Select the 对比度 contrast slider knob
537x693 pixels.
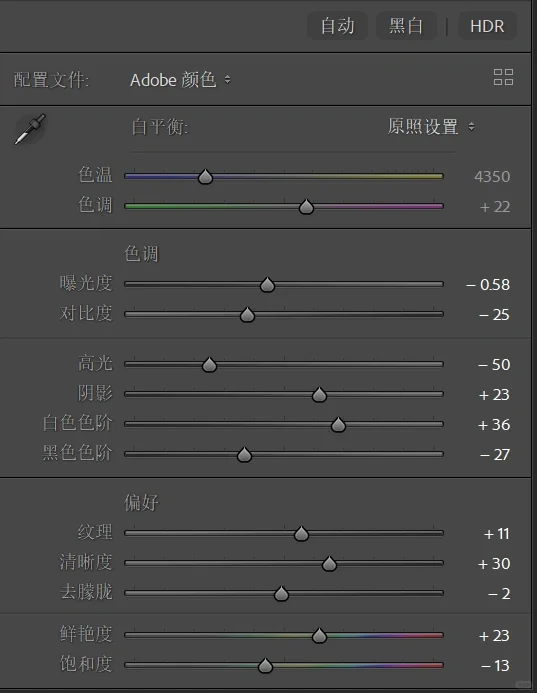pos(247,315)
